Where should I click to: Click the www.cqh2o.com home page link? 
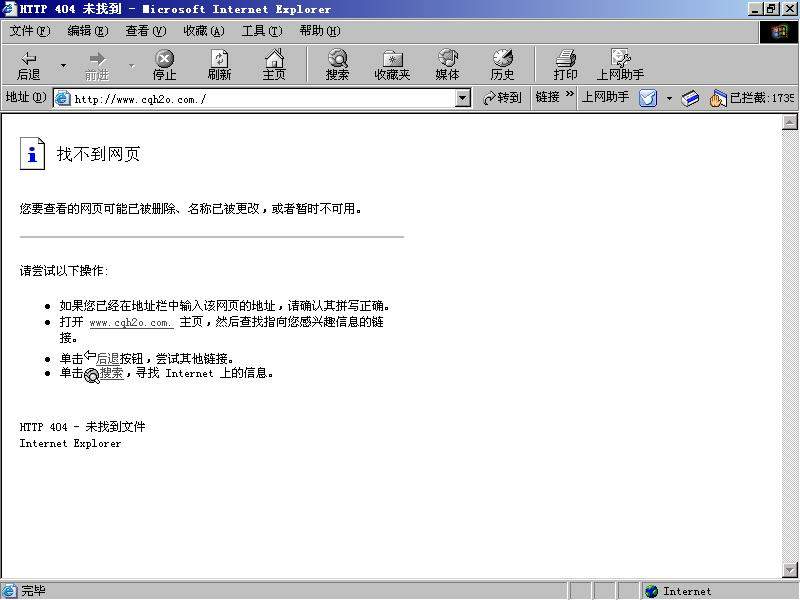tap(131, 323)
